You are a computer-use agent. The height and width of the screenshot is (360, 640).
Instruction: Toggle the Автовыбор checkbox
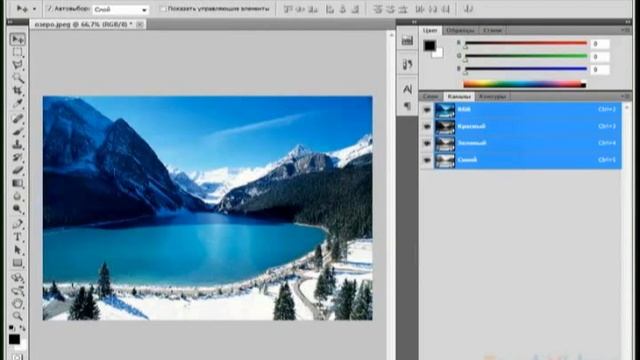(50, 8)
